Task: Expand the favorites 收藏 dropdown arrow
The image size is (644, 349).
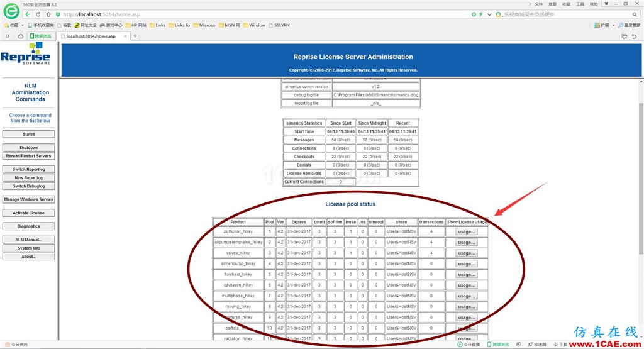Action: pos(23,25)
